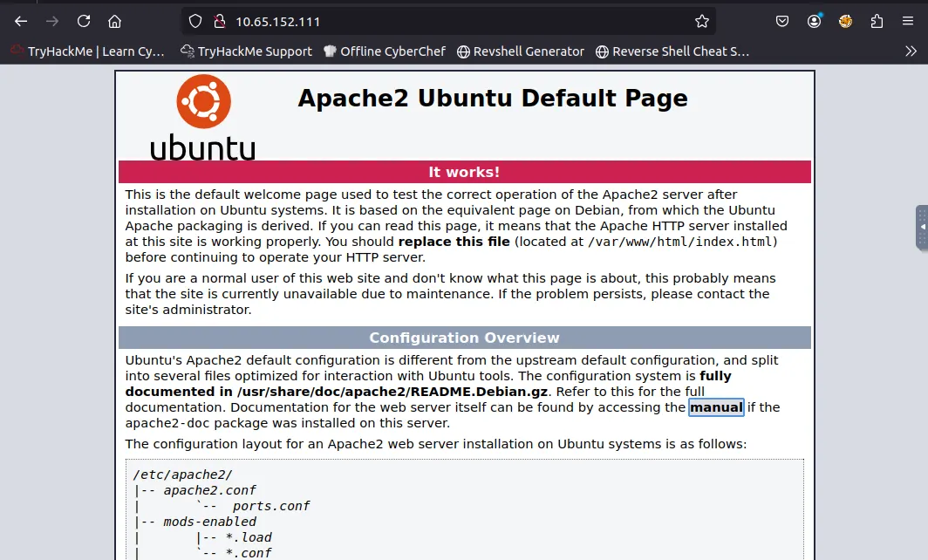Screen dimensions: 928x560
Task: Open the Offline CyberChef bookmark
Action: (384, 51)
